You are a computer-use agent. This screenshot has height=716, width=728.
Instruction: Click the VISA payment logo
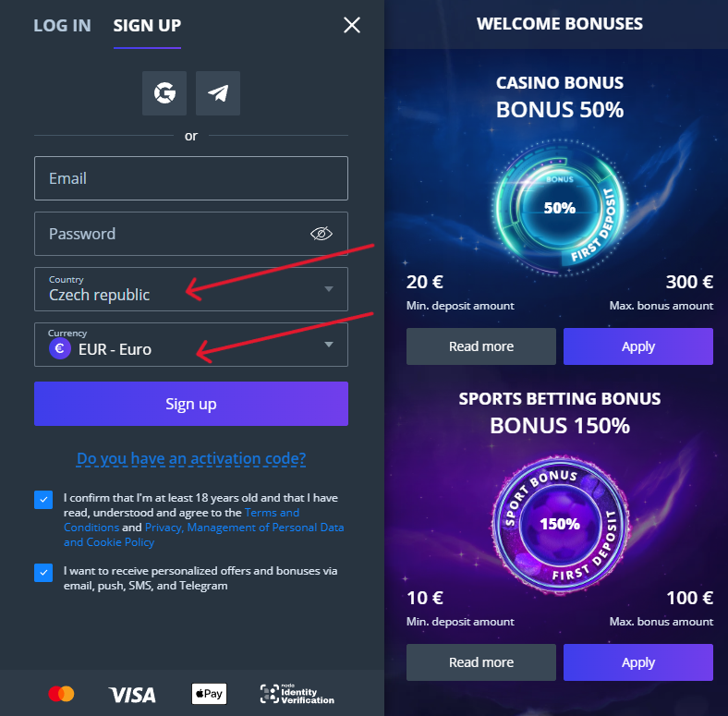(x=132, y=695)
